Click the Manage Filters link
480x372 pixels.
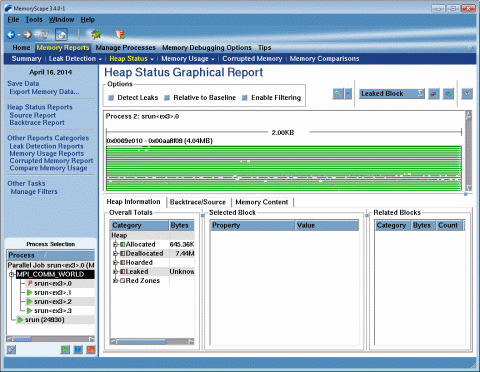(34, 192)
